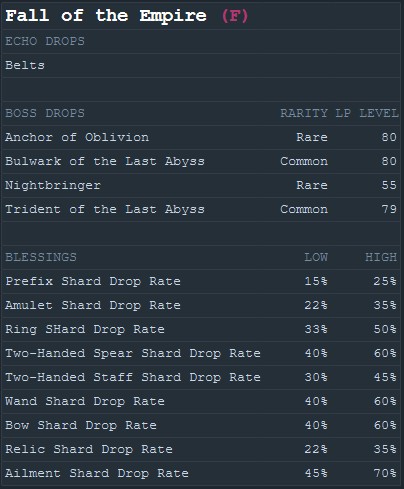Select Ailment Shard Drop Rate row
Image resolution: width=404 pixels, height=489 pixels.
201,473
